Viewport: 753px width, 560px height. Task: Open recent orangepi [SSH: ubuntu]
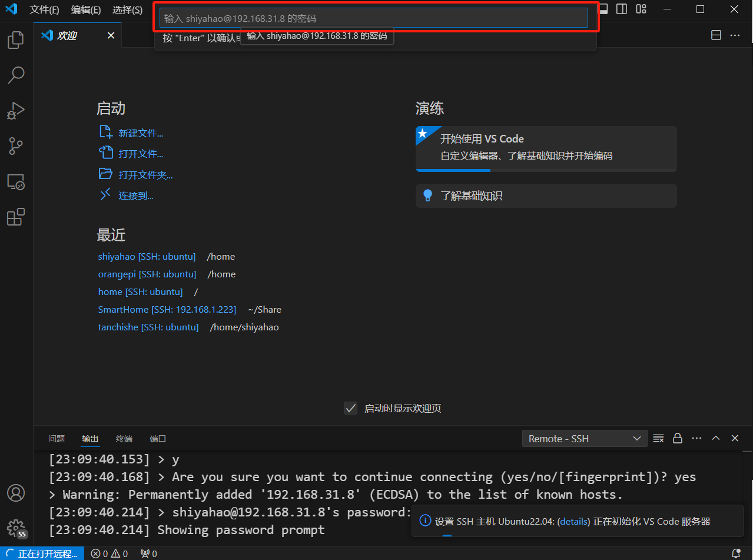tap(147, 274)
